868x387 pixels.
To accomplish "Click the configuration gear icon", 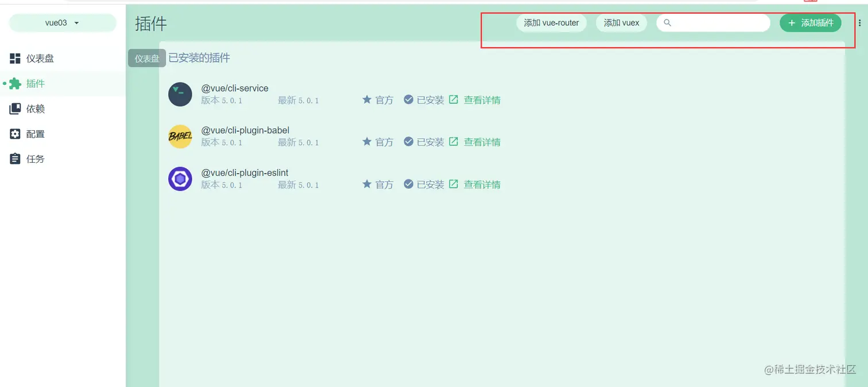I will tap(15, 134).
